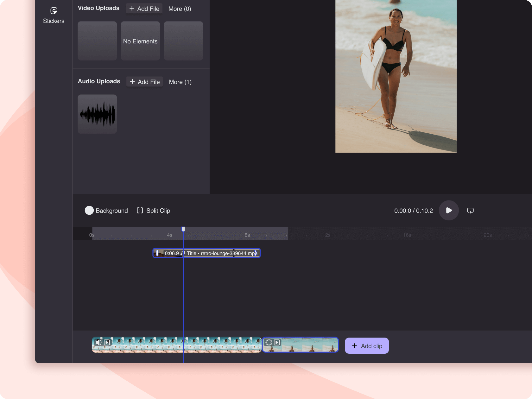The height and width of the screenshot is (399, 532).
Task: Toggle the playhead marker on the ruler
Action: tap(183, 229)
